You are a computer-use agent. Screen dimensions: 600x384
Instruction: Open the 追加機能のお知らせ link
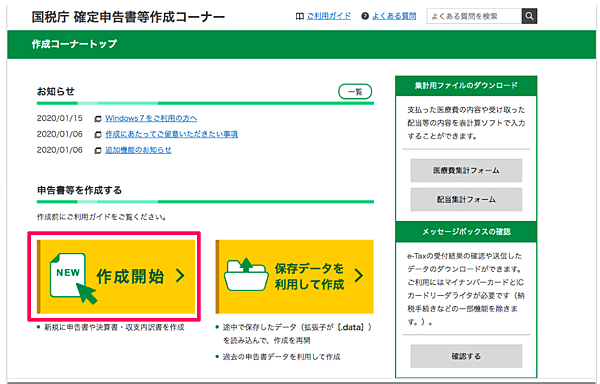pos(139,150)
